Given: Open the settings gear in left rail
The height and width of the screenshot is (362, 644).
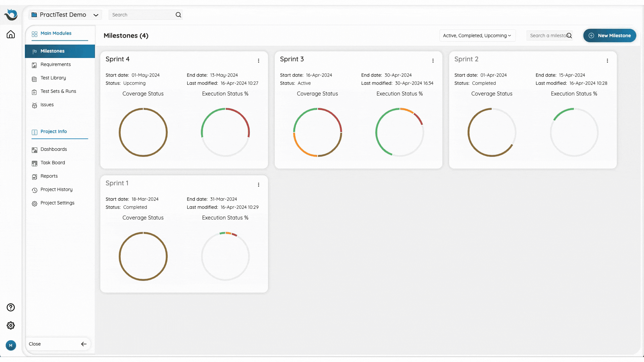Looking at the screenshot, I should tap(11, 325).
